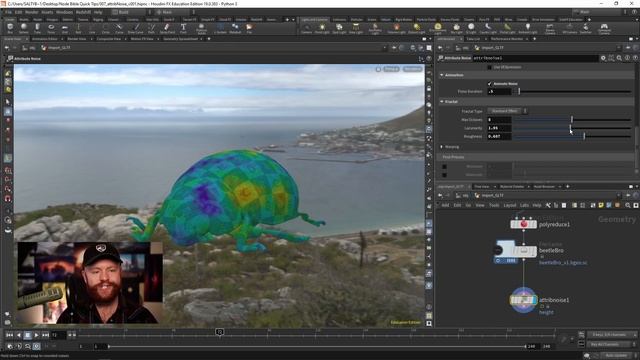The image size is (640, 360).
Task: Select the Sphere shelf tool
Action: [x=24, y=28]
